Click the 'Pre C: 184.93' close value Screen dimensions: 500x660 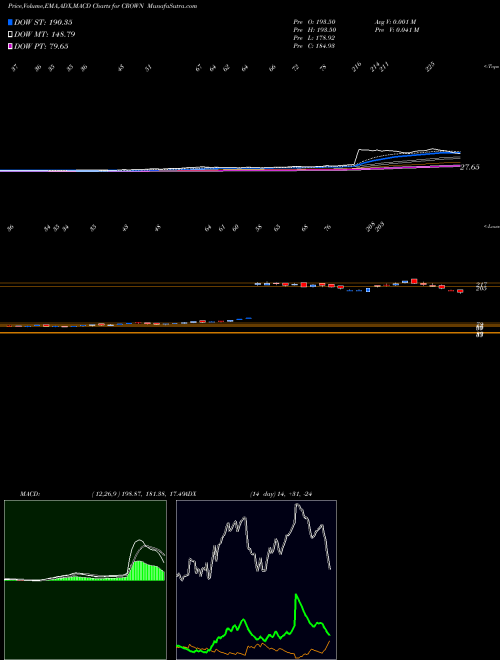click(x=314, y=46)
